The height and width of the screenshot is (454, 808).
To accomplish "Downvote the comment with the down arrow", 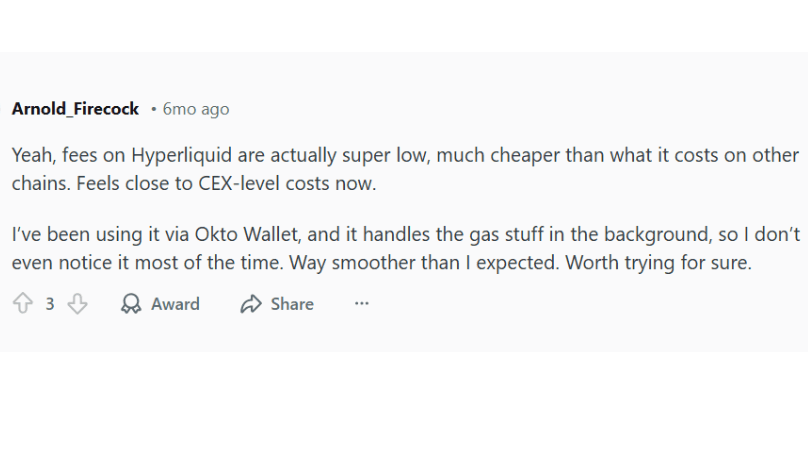I will pyautogui.click(x=77, y=304).
